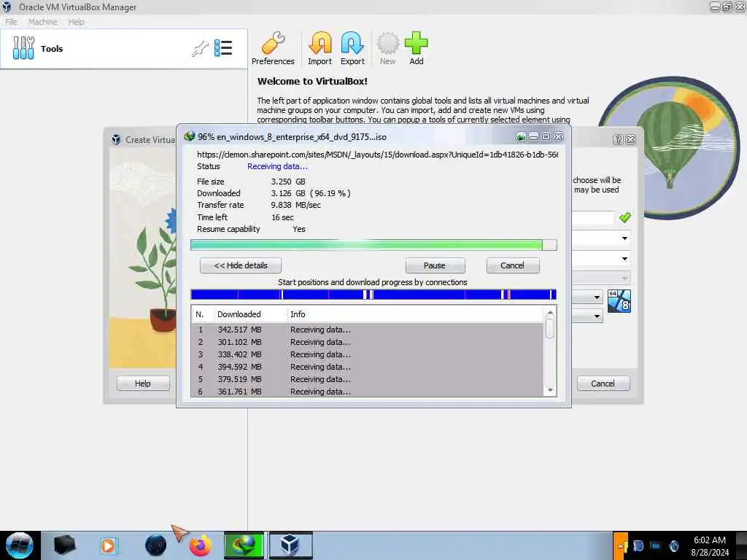Select connection 3 with 338.402 MB
The image size is (747, 560).
[368, 354]
